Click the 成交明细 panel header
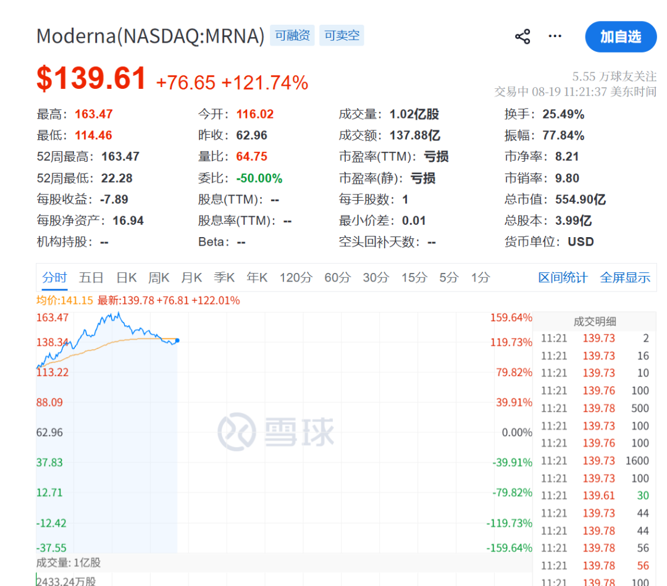667x586 pixels. tap(594, 321)
